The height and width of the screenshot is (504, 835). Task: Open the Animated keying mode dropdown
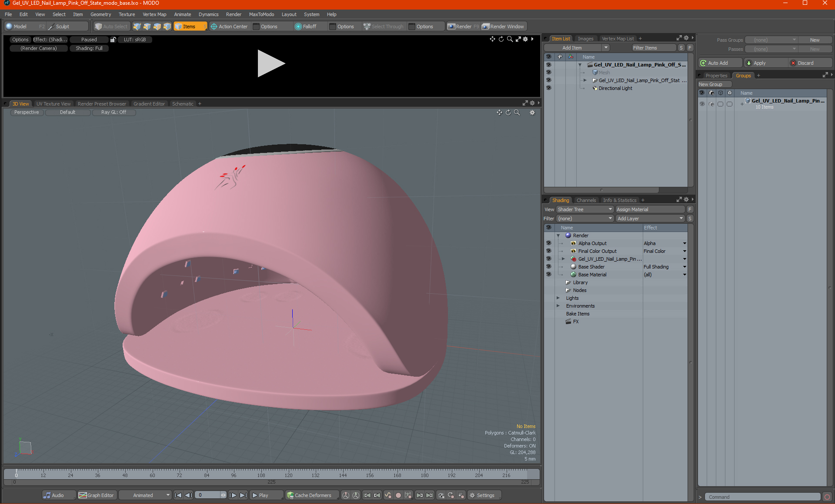(145, 495)
